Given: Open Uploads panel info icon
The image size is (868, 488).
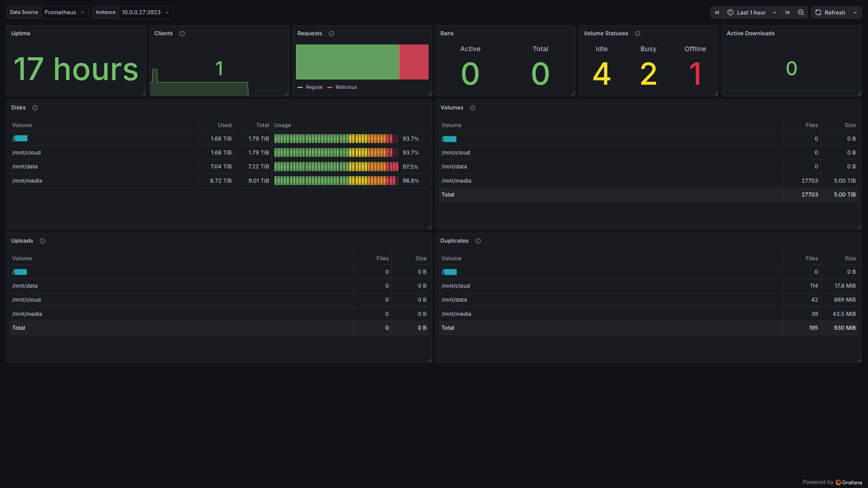Looking at the screenshot, I should click(x=42, y=241).
